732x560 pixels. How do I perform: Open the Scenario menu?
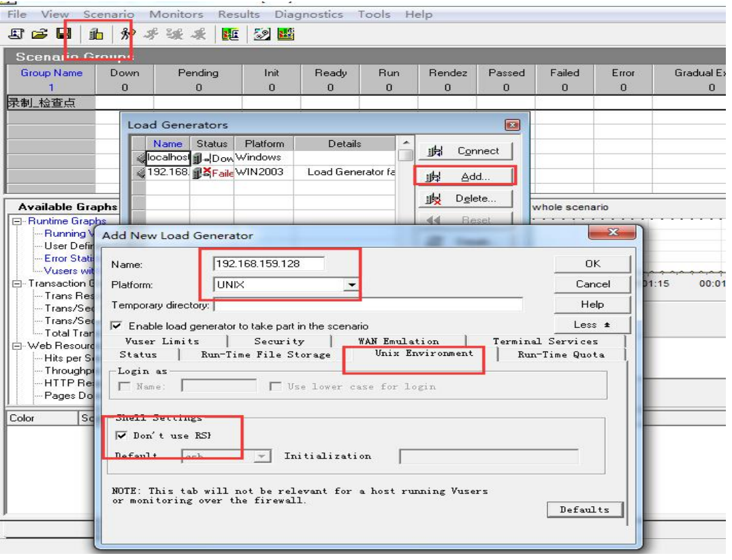[108, 14]
